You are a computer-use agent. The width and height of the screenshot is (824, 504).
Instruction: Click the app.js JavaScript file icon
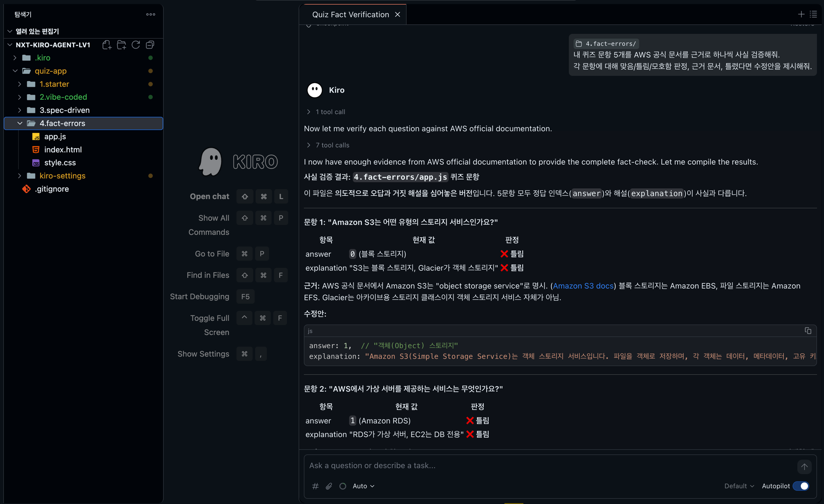[x=36, y=137]
